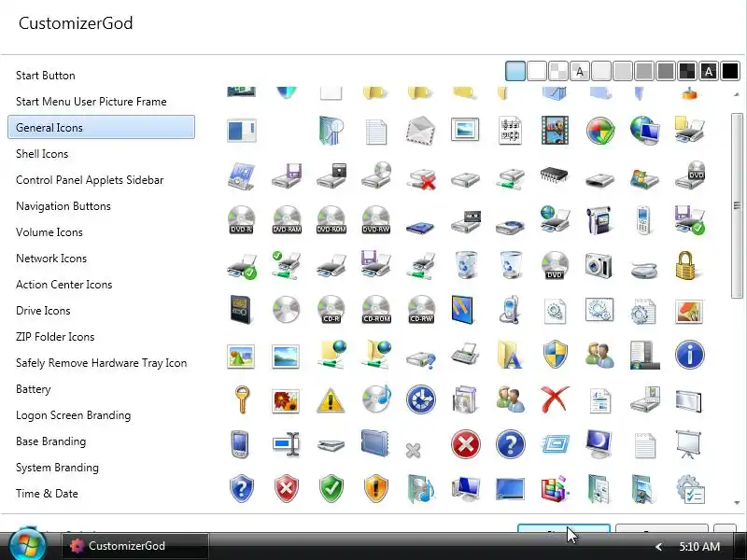Open the Logon Screen Branding category
The width and height of the screenshot is (747, 560).
pos(73,415)
